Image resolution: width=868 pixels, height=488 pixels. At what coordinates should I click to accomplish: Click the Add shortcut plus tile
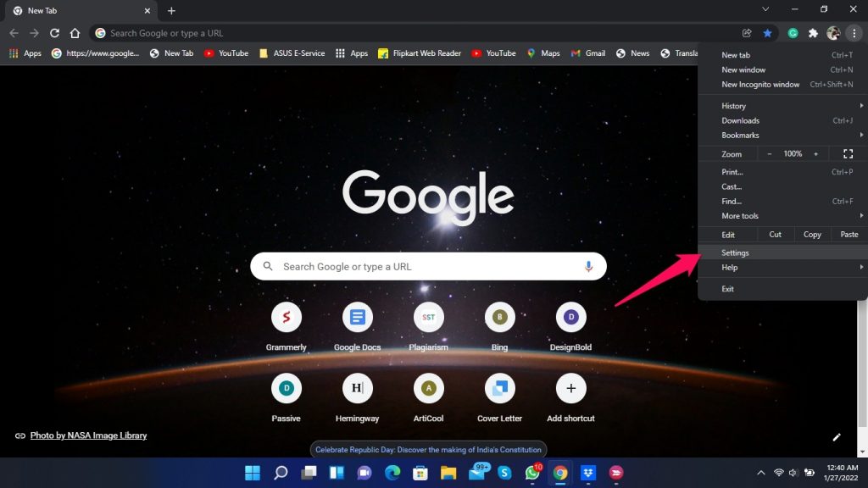570,398
